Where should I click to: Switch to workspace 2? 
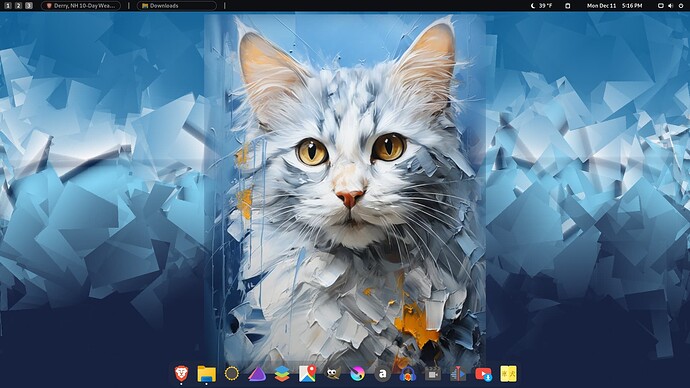point(18,6)
